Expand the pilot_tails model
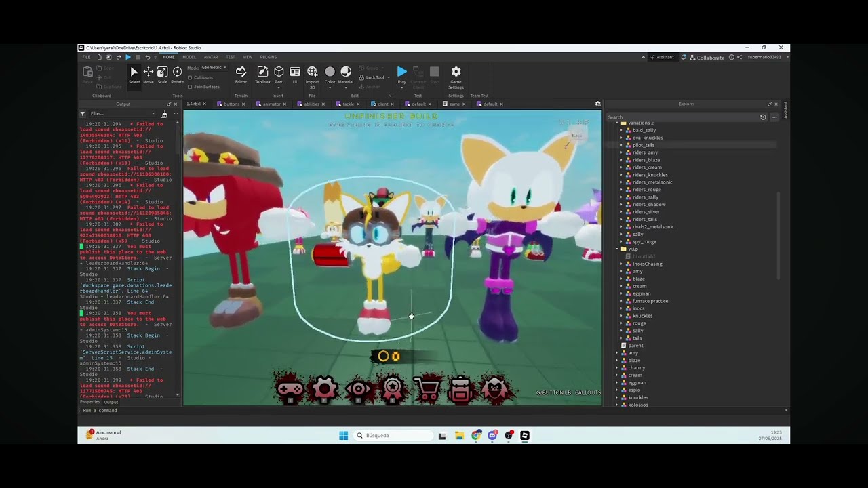The image size is (868, 488). click(x=621, y=145)
